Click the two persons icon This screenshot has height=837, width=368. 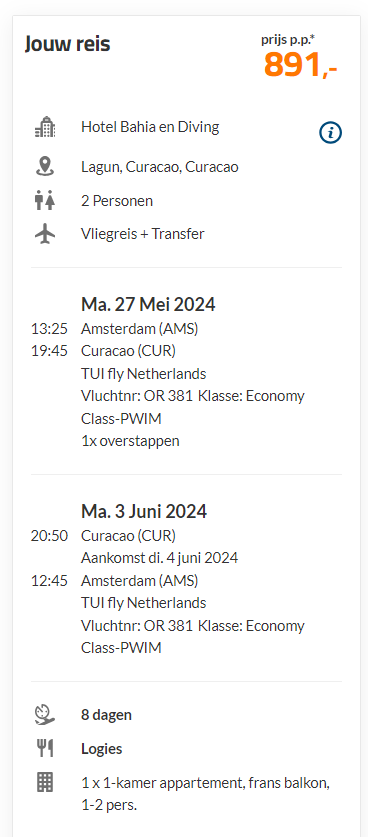(45, 201)
